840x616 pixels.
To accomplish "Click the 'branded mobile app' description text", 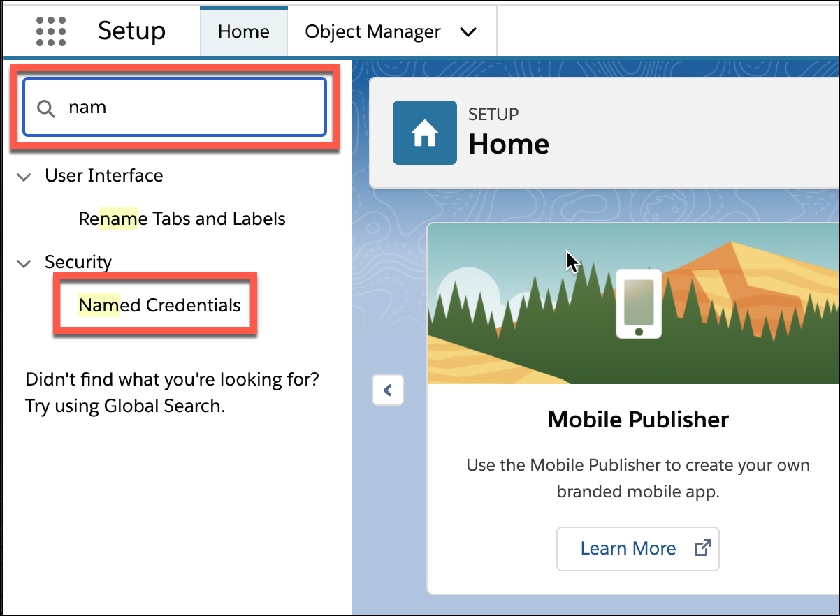I will pyautogui.click(x=638, y=492).
